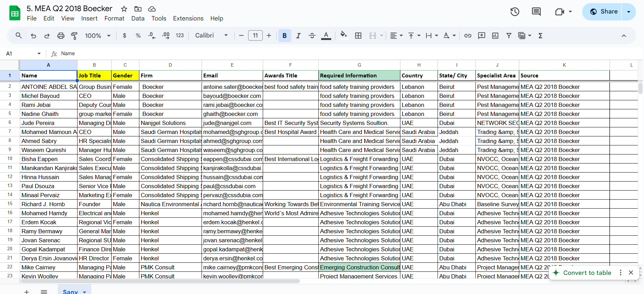This screenshot has width=644, height=294.
Task: Click the Share button
Action: 602,12
